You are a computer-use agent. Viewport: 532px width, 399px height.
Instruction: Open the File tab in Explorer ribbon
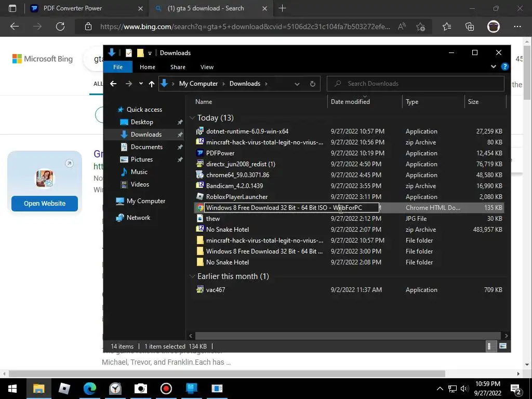118,67
